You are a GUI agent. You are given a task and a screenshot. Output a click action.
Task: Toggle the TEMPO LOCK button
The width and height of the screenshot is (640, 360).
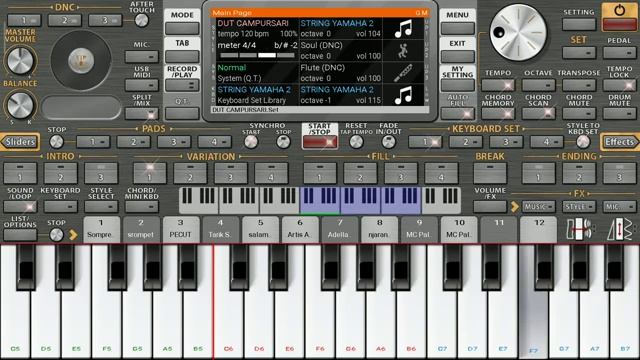click(x=620, y=85)
